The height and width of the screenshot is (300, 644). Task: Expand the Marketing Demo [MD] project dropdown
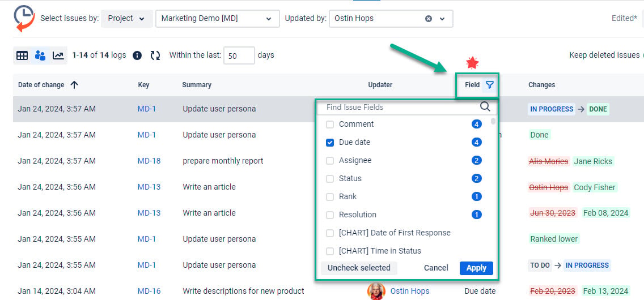(x=217, y=19)
